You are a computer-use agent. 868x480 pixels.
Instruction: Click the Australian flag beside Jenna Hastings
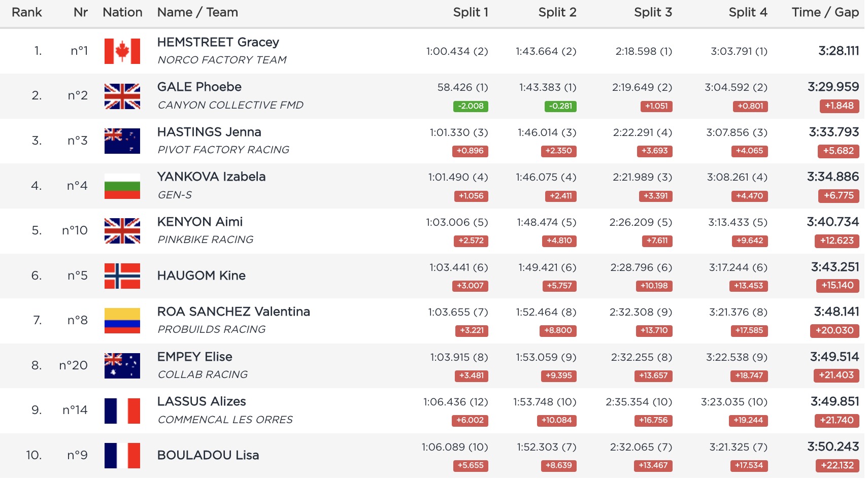(122, 141)
